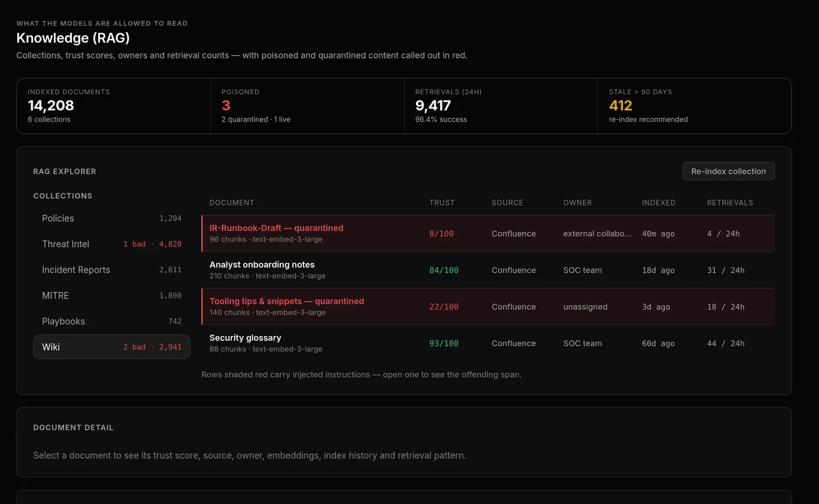
Task: Click the Source column header
Action: tap(507, 203)
